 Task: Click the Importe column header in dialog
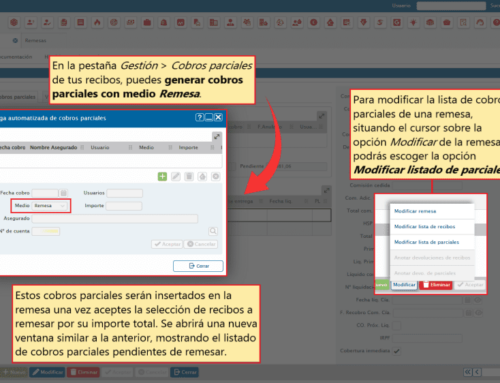tap(188, 147)
